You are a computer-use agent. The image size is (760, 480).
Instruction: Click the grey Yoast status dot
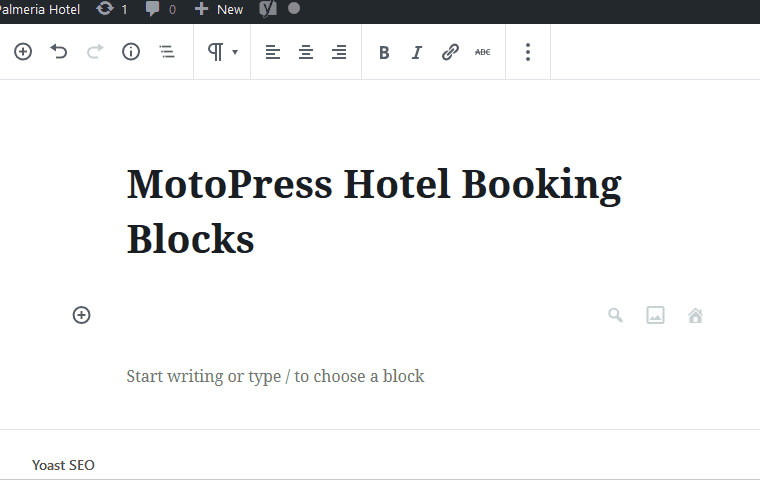click(294, 9)
